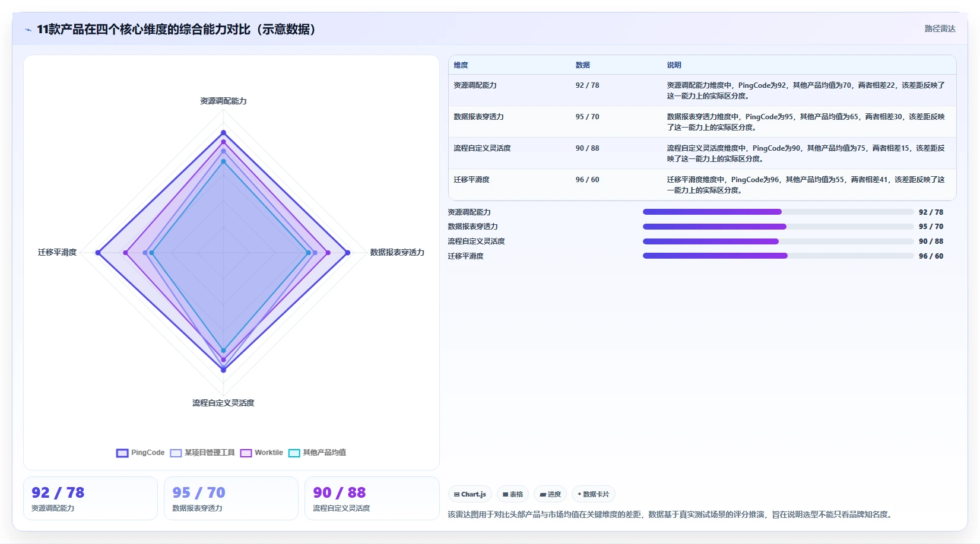Click the 96 / 60 label beside the progress bar

931,256
